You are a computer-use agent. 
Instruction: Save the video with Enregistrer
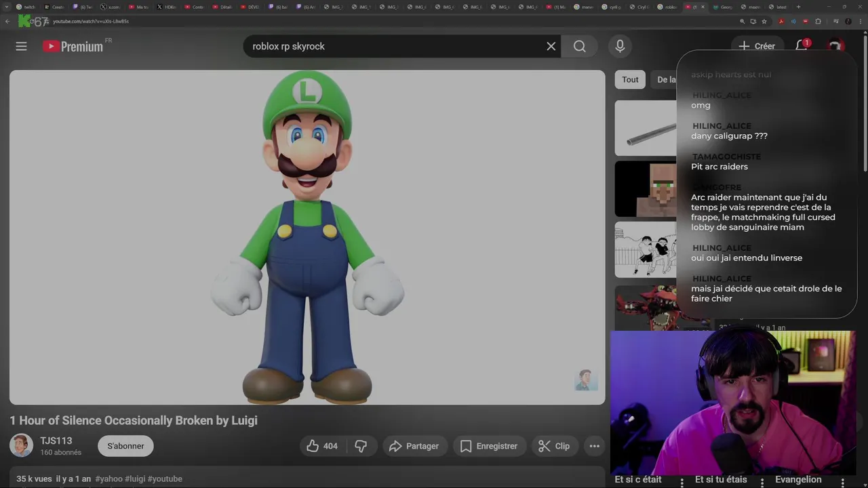tap(488, 446)
